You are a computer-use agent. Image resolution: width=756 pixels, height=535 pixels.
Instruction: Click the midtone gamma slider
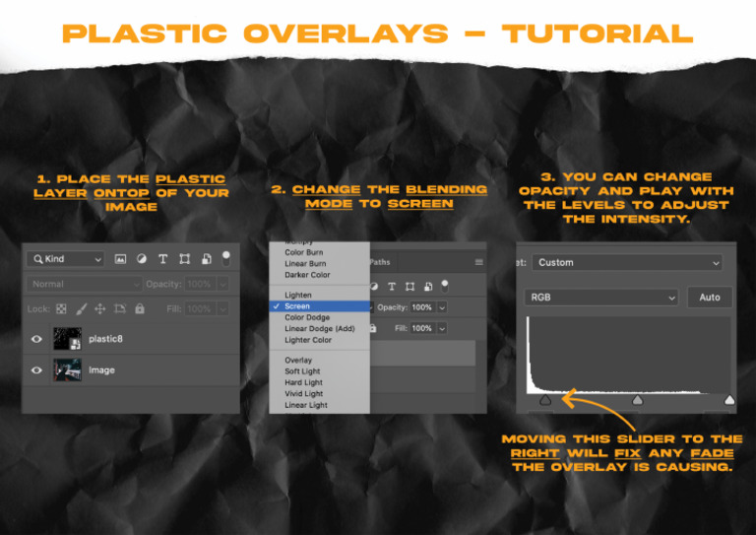[x=638, y=399]
